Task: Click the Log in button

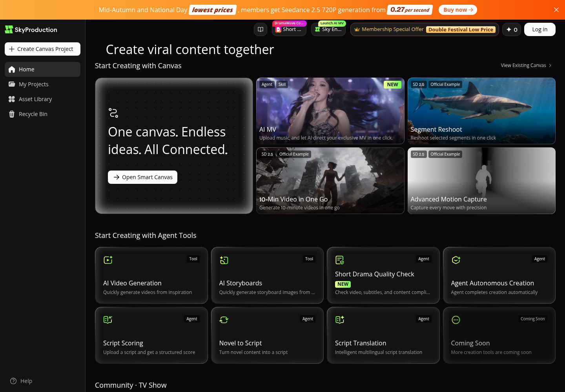Action: 540,29
